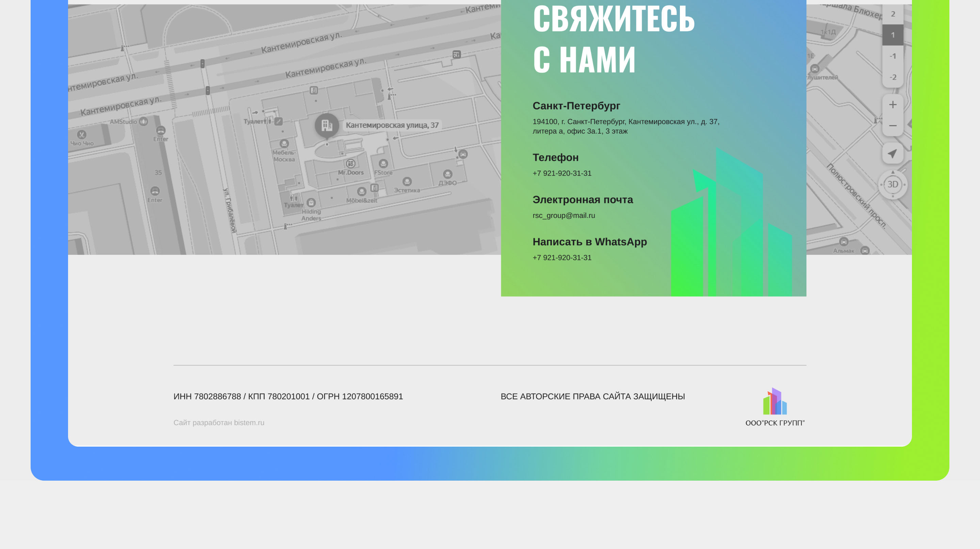This screenshot has height=549, width=980.
Task: Click the FStore shop icon on map
Action: 383,164
